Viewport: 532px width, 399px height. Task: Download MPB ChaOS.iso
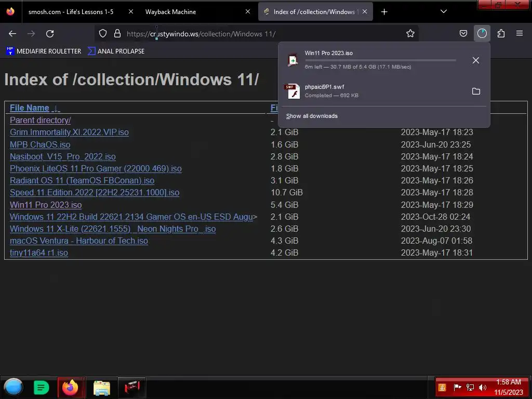coord(40,144)
